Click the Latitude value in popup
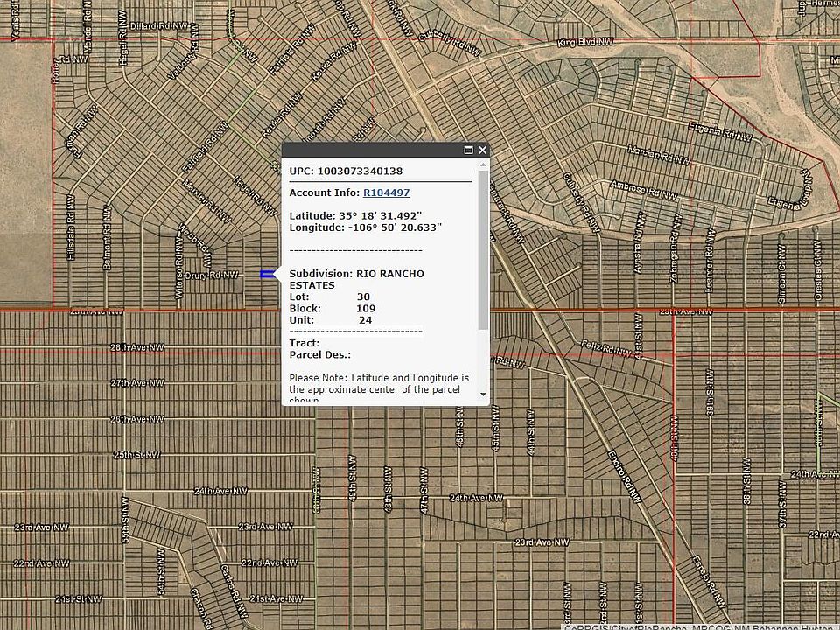The image size is (840, 630). click(x=381, y=215)
